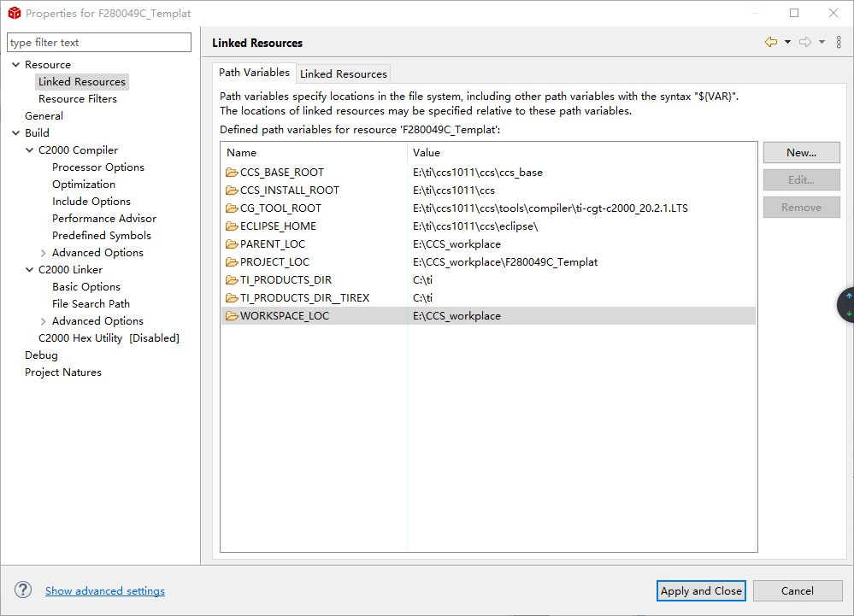This screenshot has height=616, width=854.
Task: Click the forward navigation arrow icon
Action: (x=805, y=42)
